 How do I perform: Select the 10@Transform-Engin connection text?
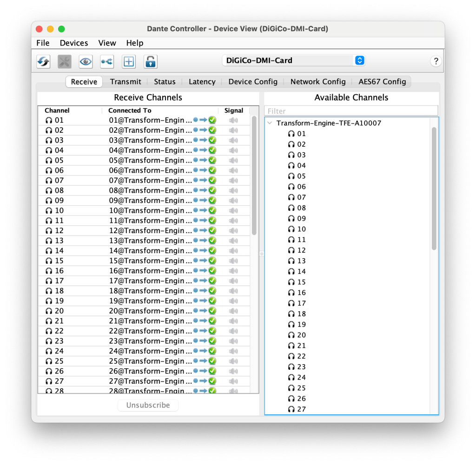(150, 210)
